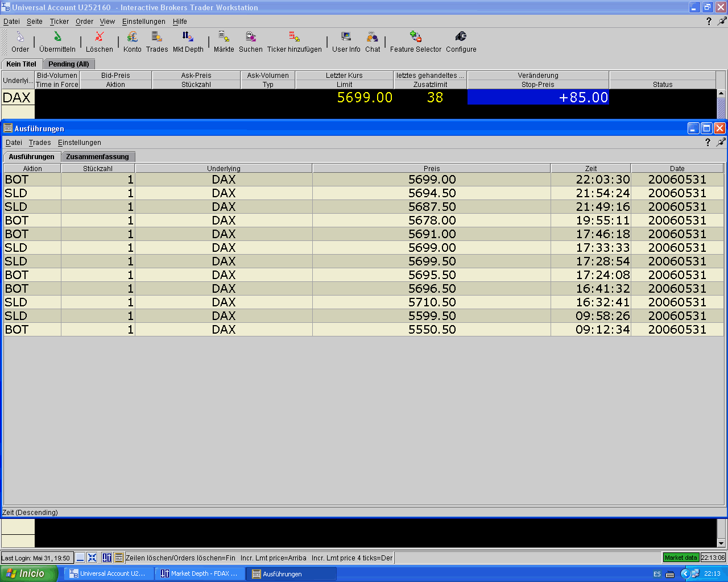The width and height of the screenshot is (728, 582).
Task: Click the pin icon in Ausführungen window
Action: pyautogui.click(x=721, y=142)
